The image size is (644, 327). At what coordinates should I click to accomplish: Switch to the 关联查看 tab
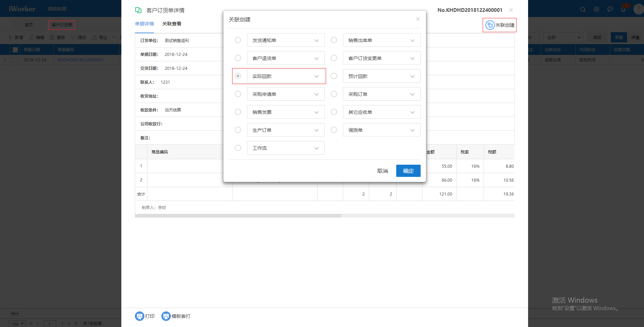point(172,24)
